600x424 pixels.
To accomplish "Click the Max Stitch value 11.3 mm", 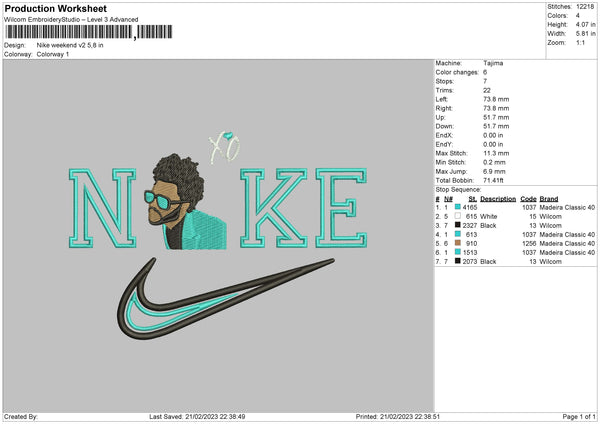I will point(496,153).
